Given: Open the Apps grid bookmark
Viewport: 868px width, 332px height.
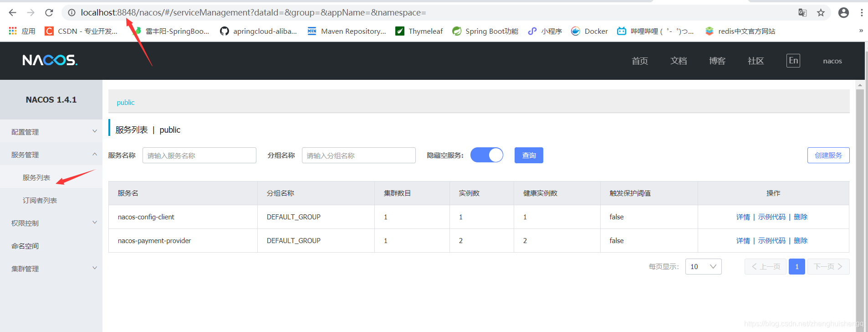Looking at the screenshot, I should click(x=22, y=31).
